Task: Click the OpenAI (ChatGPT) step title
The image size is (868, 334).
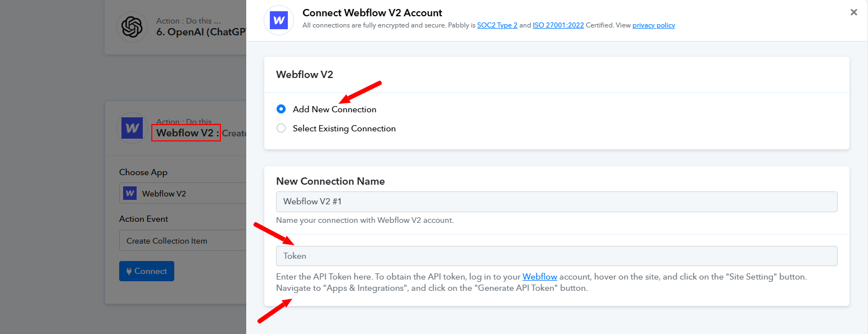Action: tap(201, 33)
